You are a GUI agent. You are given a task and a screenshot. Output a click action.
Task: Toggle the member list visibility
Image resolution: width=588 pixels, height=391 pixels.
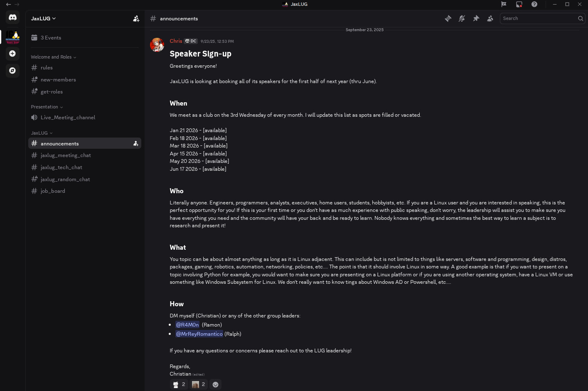pyautogui.click(x=490, y=19)
